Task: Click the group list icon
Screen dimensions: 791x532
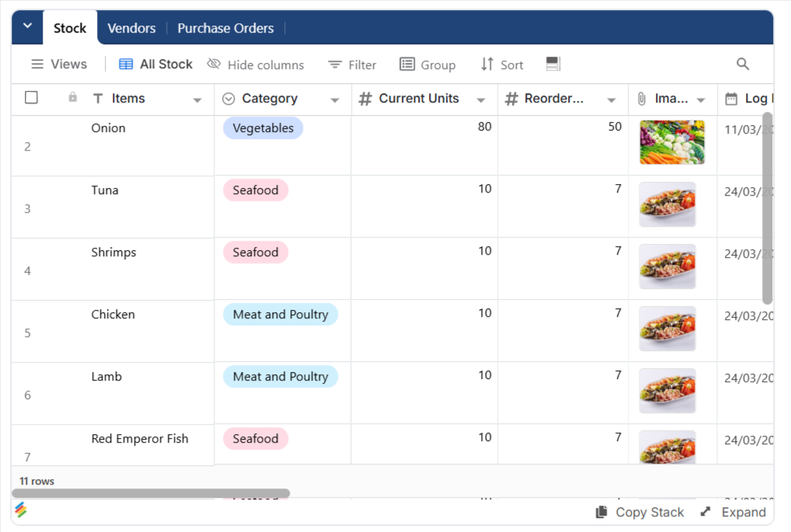Action: click(407, 64)
